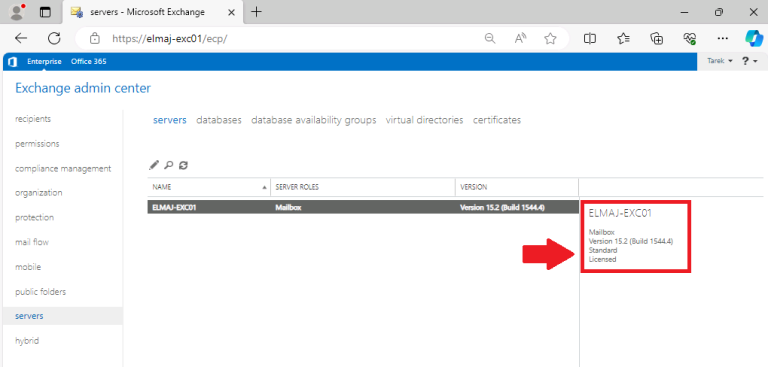Click the search magnifier icon above server list
This screenshot has height=367, width=768.
[x=168, y=165]
